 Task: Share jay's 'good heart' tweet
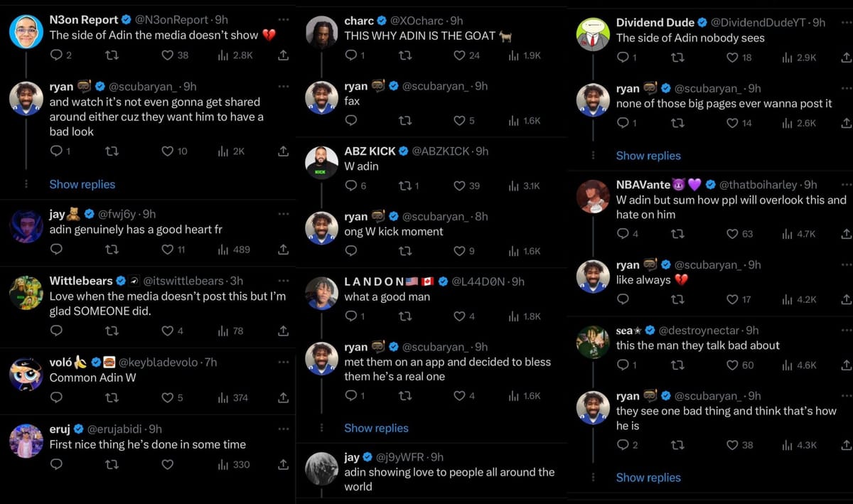pos(283,250)
